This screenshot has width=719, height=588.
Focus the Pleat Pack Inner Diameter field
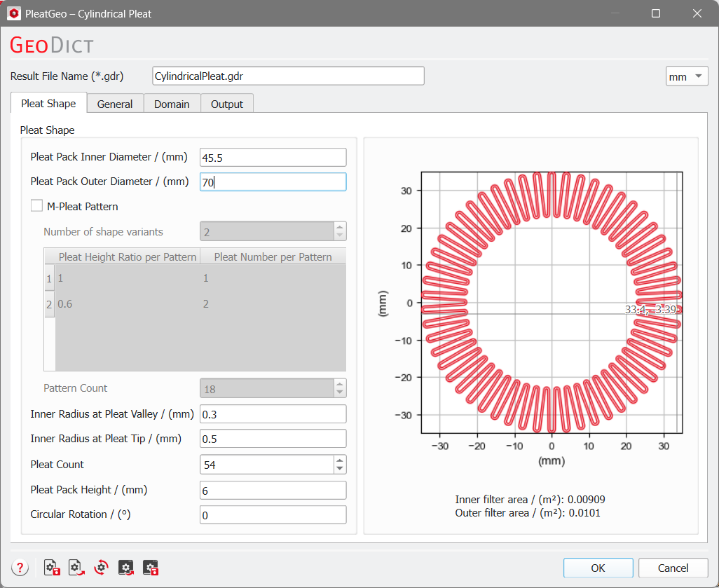coord(273,158)
